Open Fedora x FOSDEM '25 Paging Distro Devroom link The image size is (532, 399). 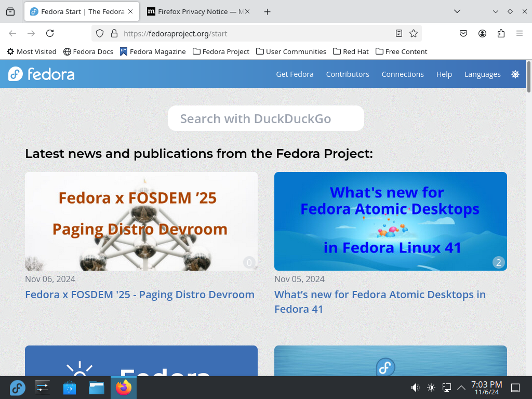(140, 295)
